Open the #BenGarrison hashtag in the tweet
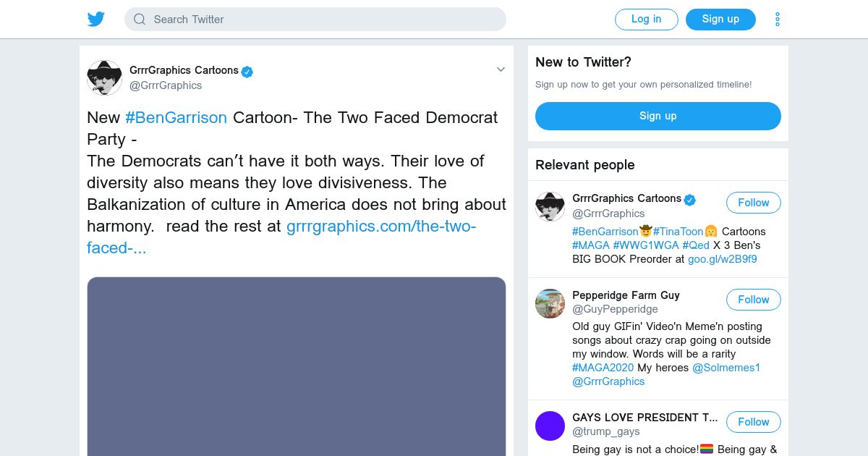Screen dimensions: 868x456 coord(176,117)
